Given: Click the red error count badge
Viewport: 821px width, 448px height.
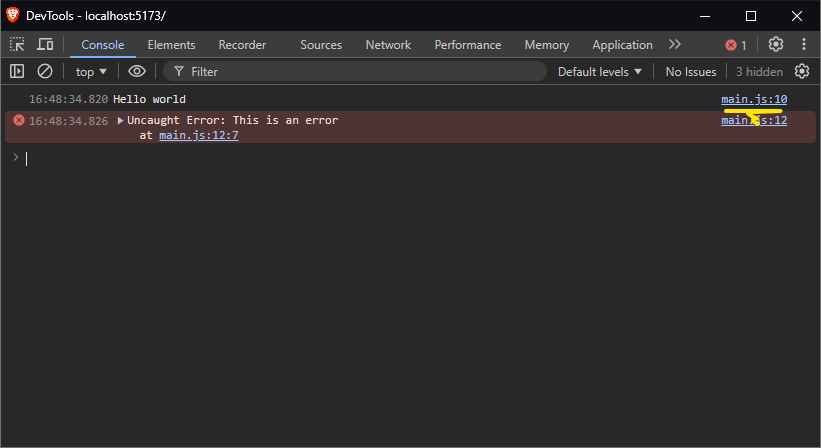Looking at the screenshot, I should pos(736,45).
